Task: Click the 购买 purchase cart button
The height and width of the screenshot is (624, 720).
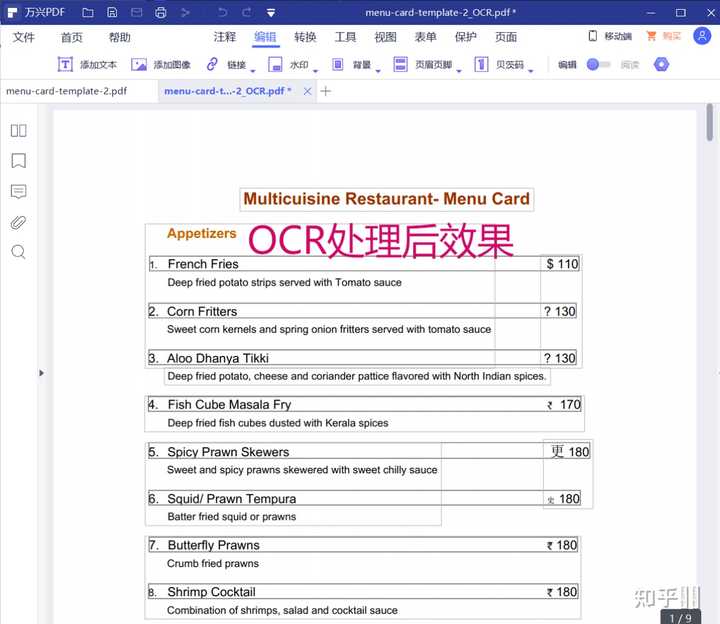Action: (x=663, y=36)
